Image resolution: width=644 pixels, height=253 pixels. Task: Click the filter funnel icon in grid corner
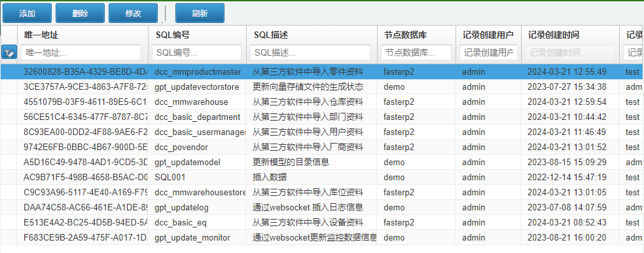[9, 52]
